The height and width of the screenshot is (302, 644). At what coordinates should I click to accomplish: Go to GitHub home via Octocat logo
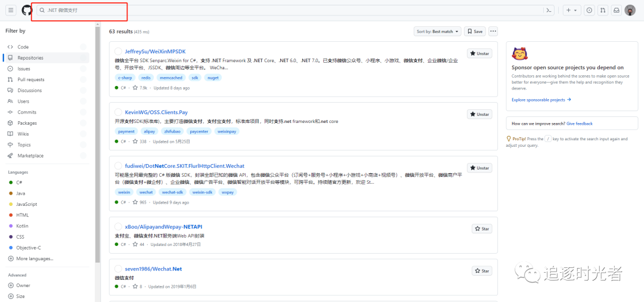click(x=27, y=10)
